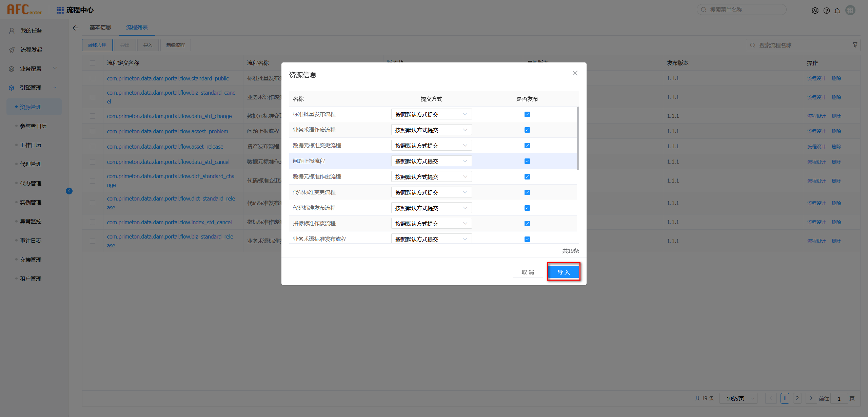Image resolution: width=868 pixels, height=417 pixels.
Task: Click the dialog list vertical scrollbar
Action: pyautogui.click(x=578, y=138)
